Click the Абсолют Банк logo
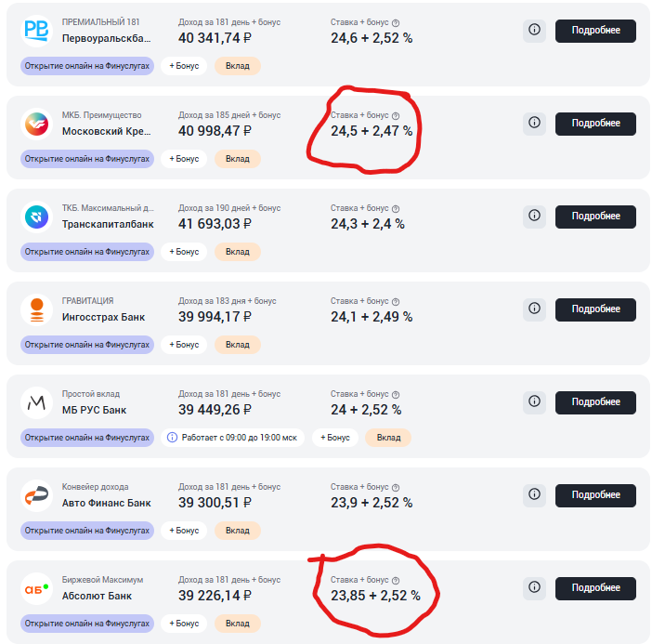The image size is (652, 644). 36,588
